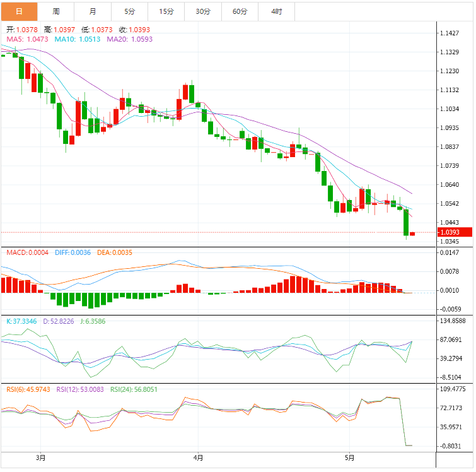Click the 87.0691 KDJ axis label
This screenshot has height=472, width=476.
click(x=451, y=339)
